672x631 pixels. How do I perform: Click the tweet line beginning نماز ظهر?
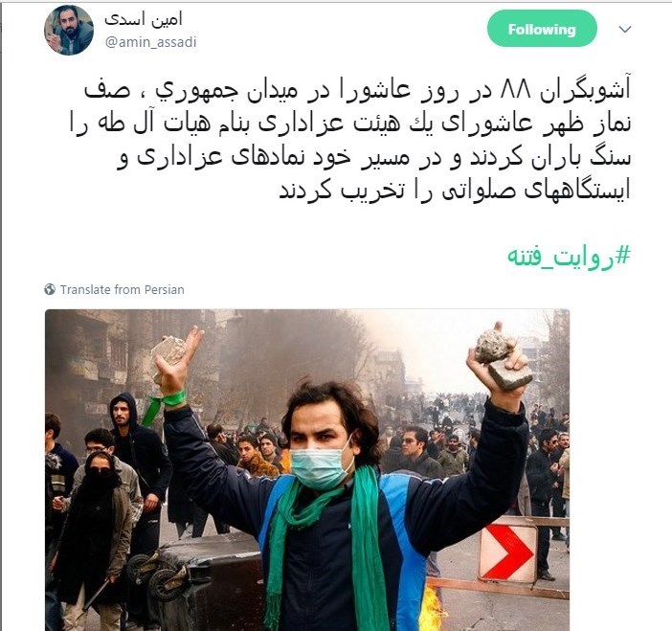349,124
